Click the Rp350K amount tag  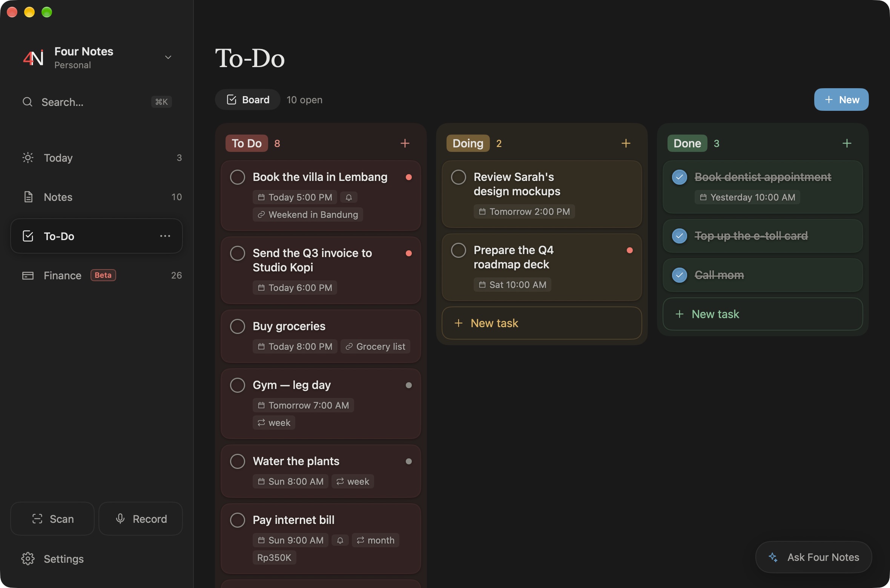click(x=274, y=557)
